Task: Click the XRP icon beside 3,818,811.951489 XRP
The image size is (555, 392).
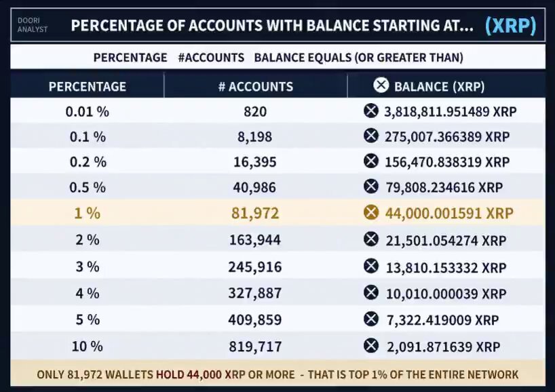Action: [371, 111]
